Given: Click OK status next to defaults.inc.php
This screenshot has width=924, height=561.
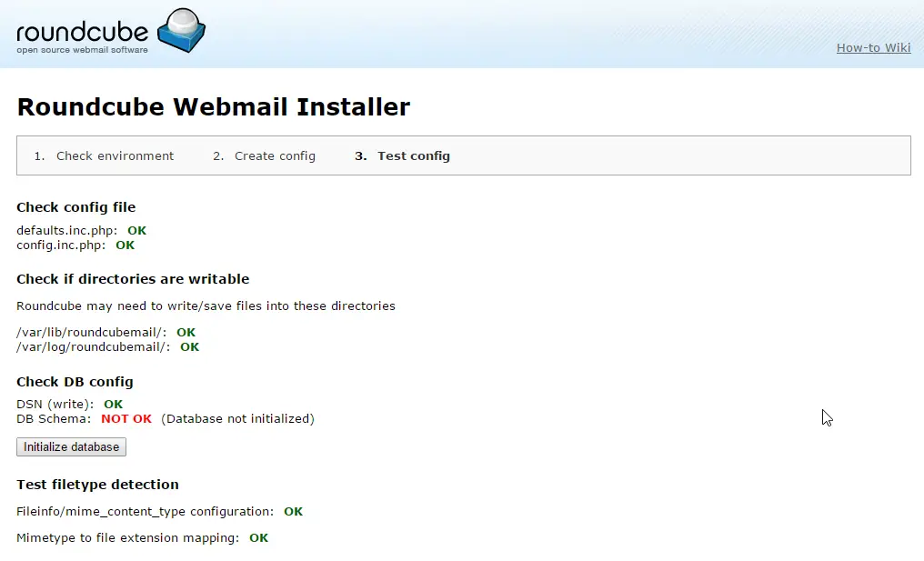Looking at the screenshot, I should [136, 230].
